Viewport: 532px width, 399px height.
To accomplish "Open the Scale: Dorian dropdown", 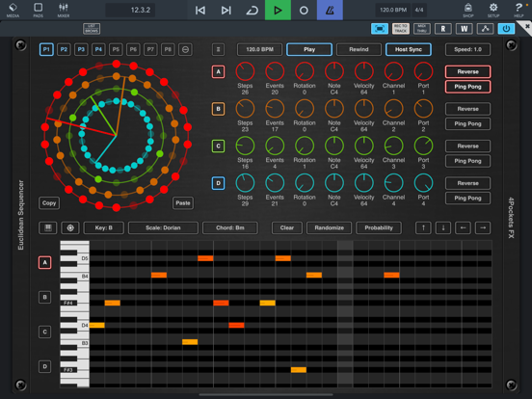I will pos(163,227).
